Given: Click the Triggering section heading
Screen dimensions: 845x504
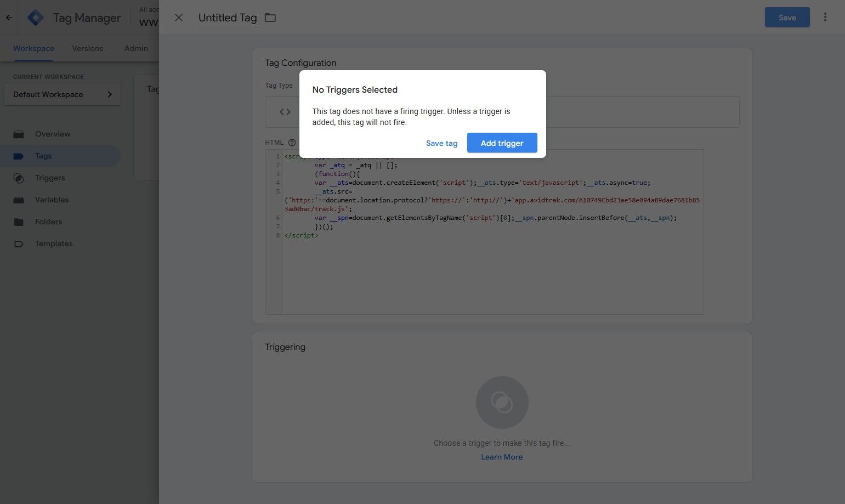Looking at the screenshot, I should coord(285,347).
